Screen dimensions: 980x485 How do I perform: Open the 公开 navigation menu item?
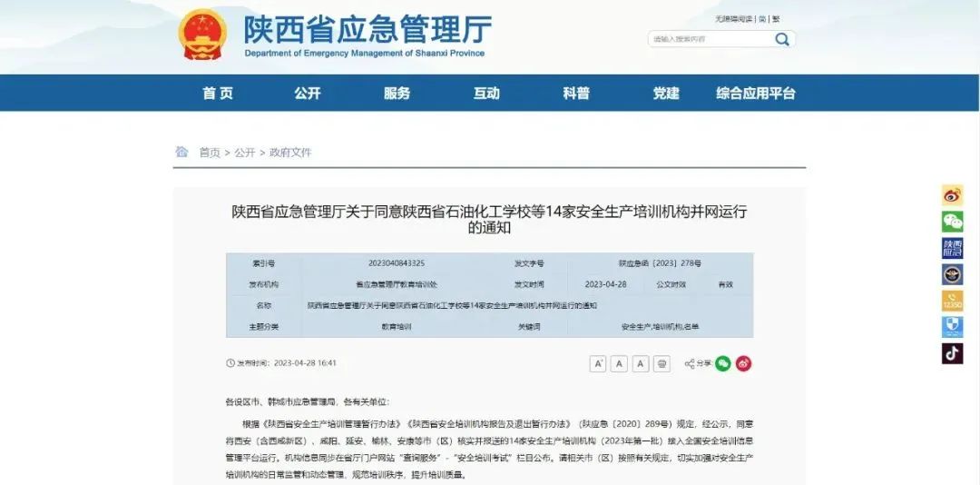point(308,94)
